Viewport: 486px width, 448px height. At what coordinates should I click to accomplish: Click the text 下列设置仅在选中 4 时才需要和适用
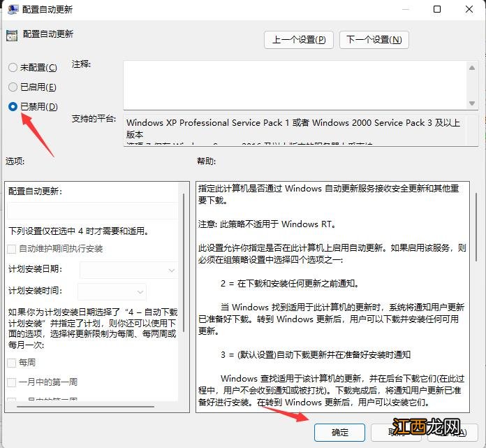pyautogui.click(x=78, y=231)
